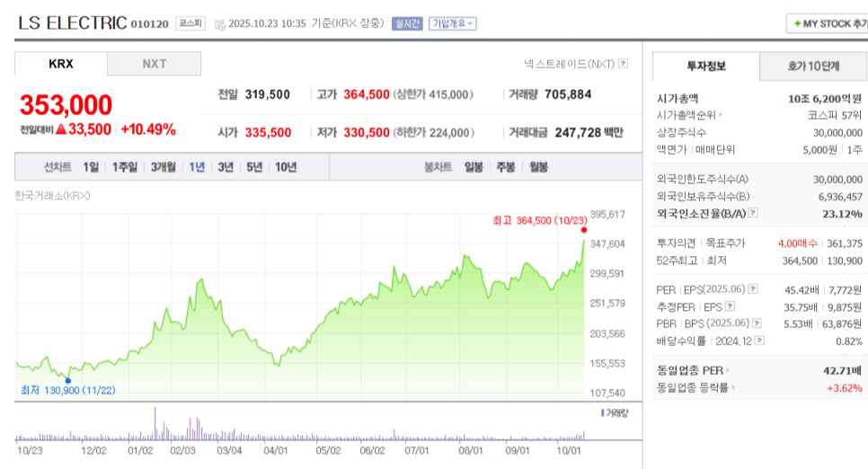Click the LS ELECTRIC stock title
The width and height of the screenshot is (868, 469).
click(x=73, y=23)
